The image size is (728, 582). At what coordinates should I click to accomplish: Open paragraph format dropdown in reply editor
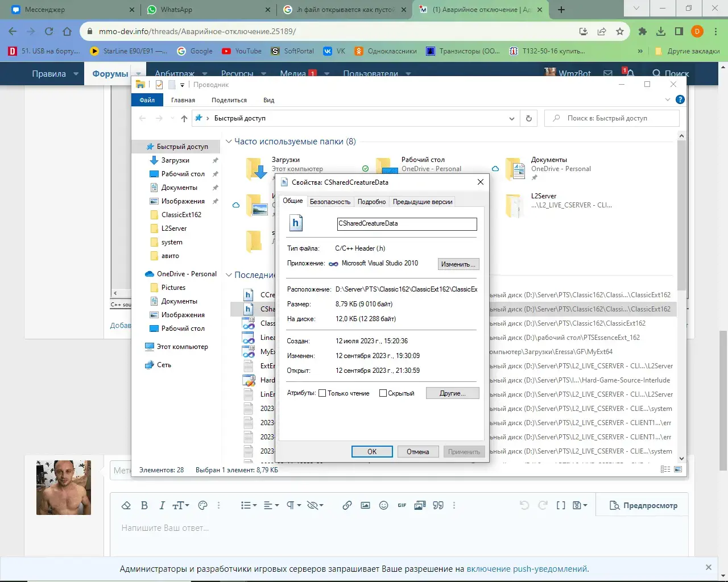pos(293,505)
